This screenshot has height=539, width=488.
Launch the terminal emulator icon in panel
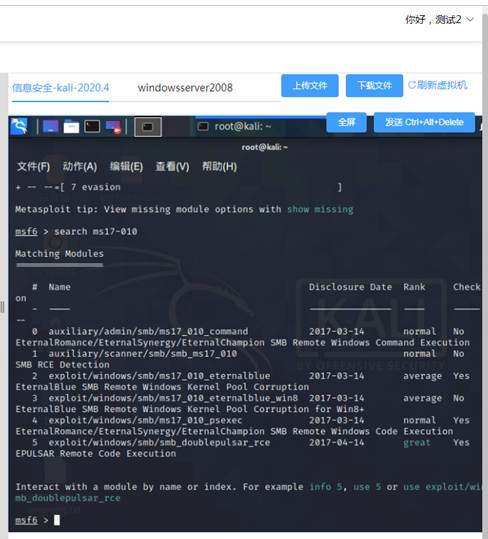coord(92,126)
